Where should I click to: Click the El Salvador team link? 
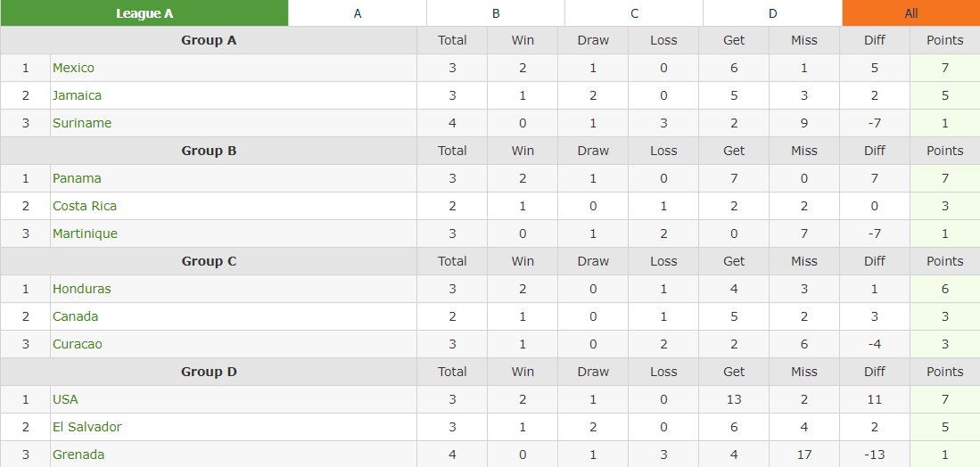(x=86, y=427)
